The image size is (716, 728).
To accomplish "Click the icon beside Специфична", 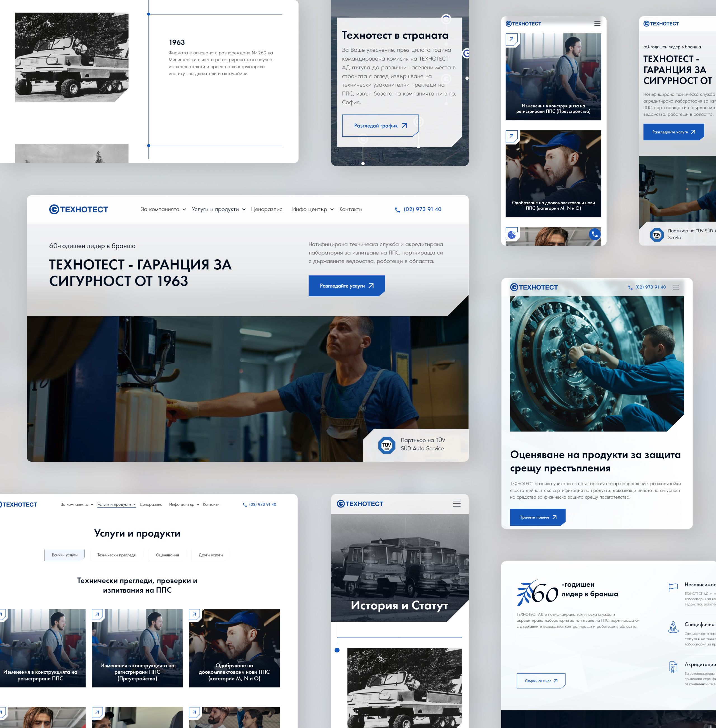I will tap(673, 627).
